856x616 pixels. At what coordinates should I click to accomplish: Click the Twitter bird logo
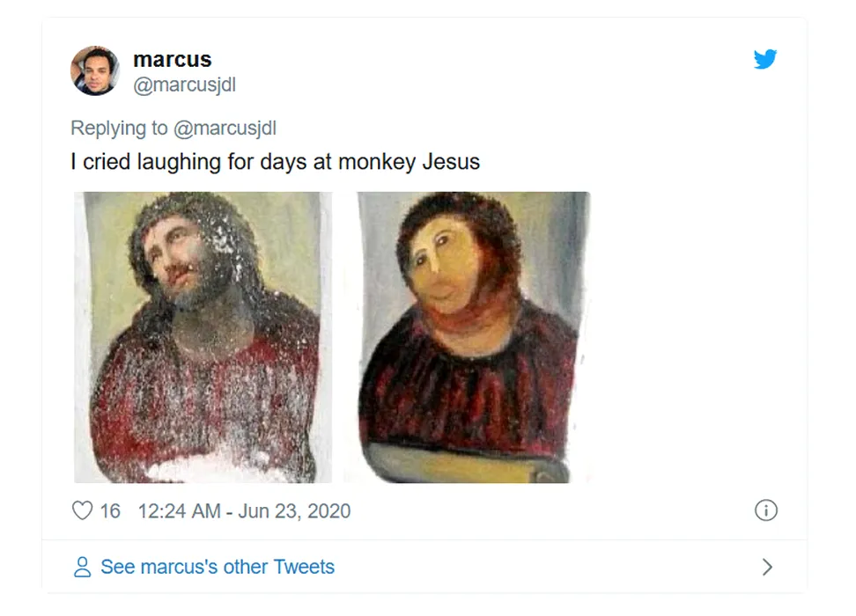pos(765,60)
